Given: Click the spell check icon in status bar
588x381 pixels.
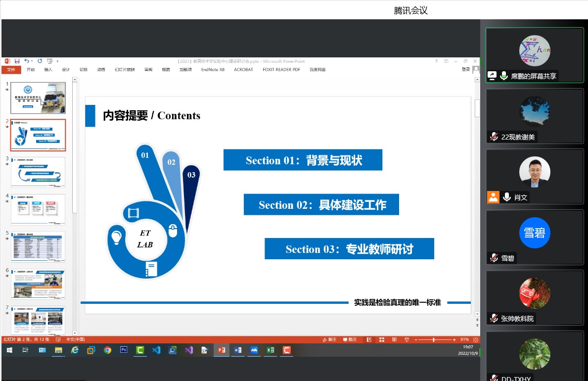Looking at the screenshot, I should click(x=58, y=340).
